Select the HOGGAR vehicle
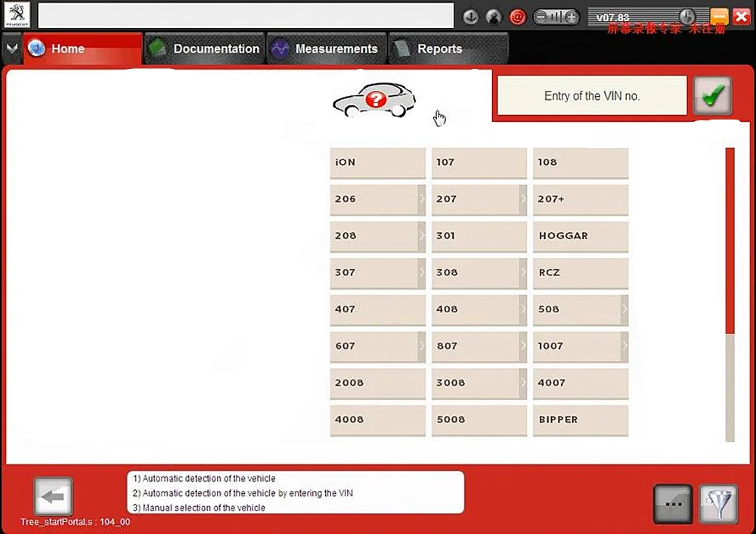Viewport: 756px width, 534px height. 581,236
